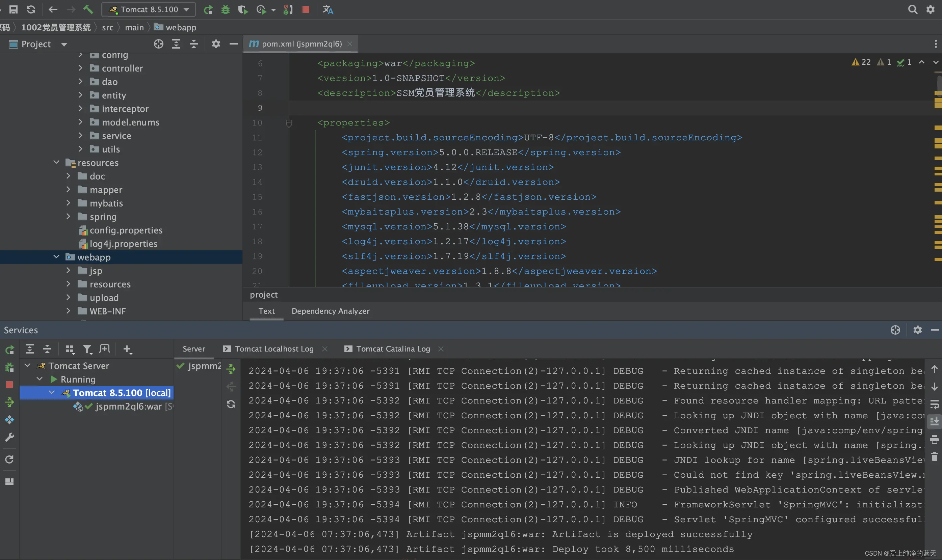Open the search magnifier icon
This screenshot has width=942, height=560.
click(912, 9)
